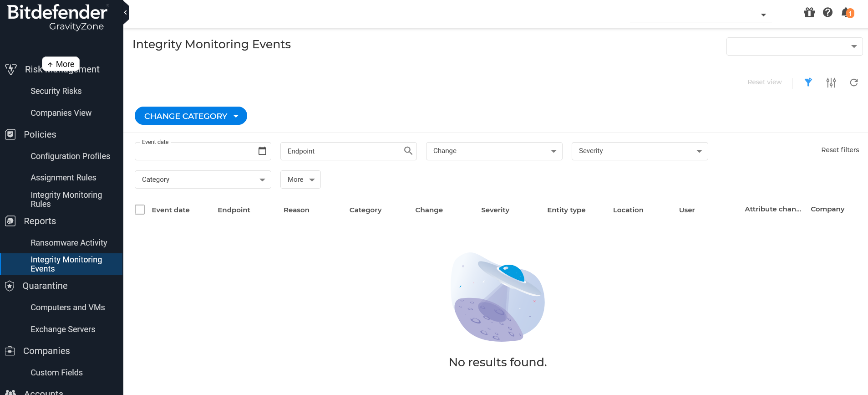Click the gift icon in top bar
Viewport: 868px width, 395px height.
coord(809,12)
